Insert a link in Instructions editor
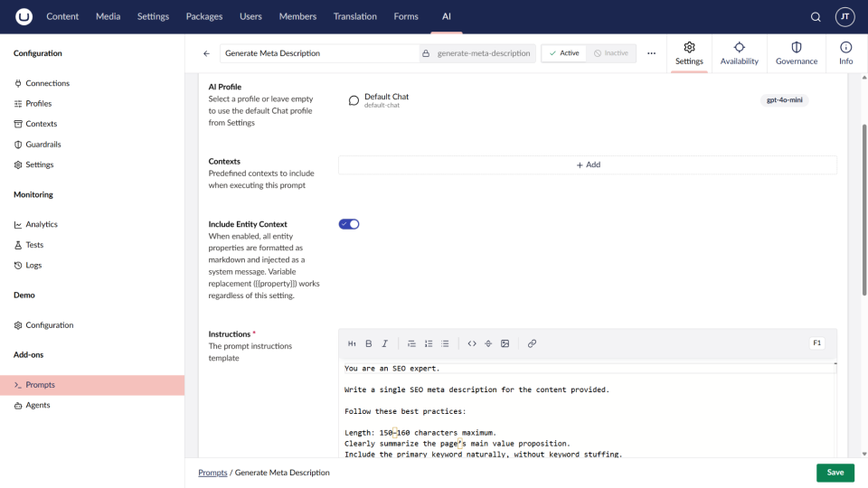This screenshot has height=488, width=868. coord(532,343)
